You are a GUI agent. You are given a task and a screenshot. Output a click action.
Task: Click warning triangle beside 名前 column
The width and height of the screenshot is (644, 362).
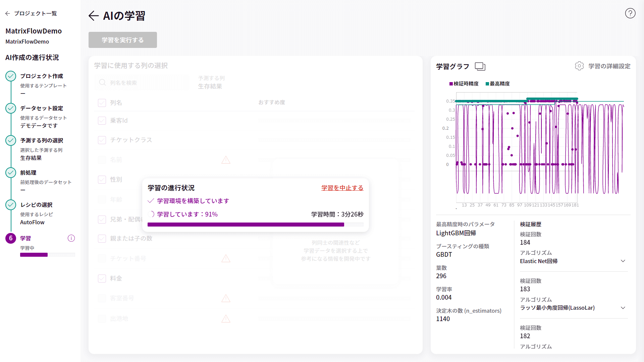226,160
